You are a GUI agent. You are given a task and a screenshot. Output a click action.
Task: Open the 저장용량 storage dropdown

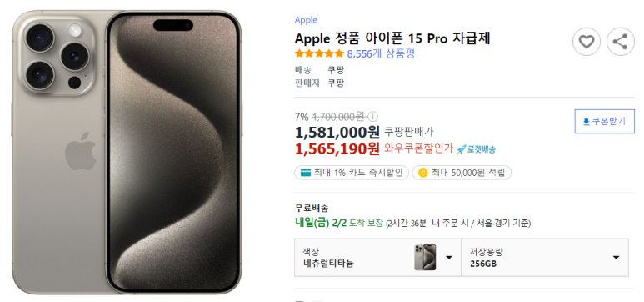[545, 258]
